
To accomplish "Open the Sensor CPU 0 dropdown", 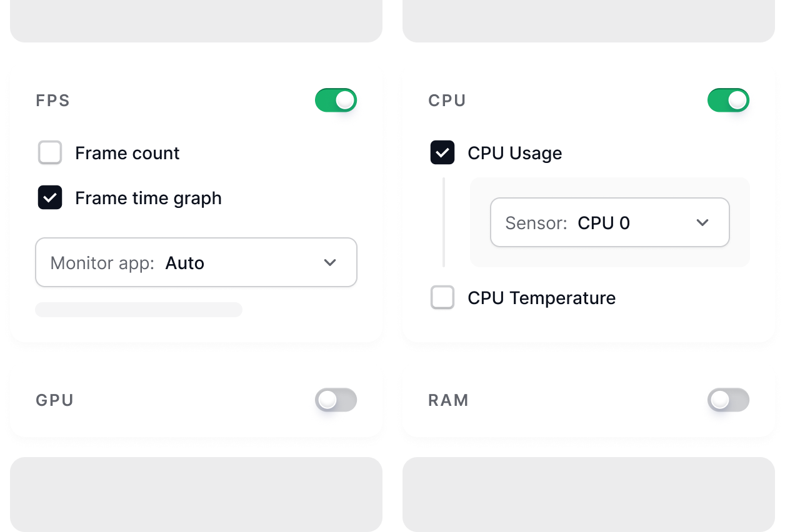I will 610,222.
